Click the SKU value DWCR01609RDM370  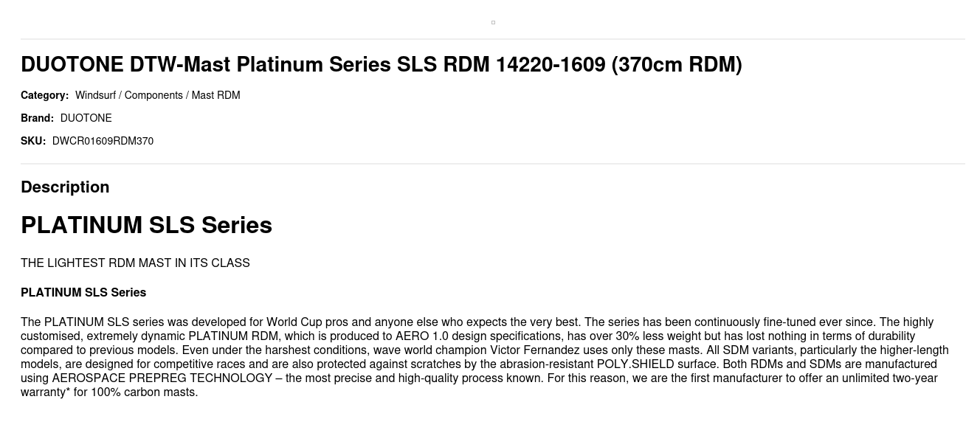pos(103,141)
